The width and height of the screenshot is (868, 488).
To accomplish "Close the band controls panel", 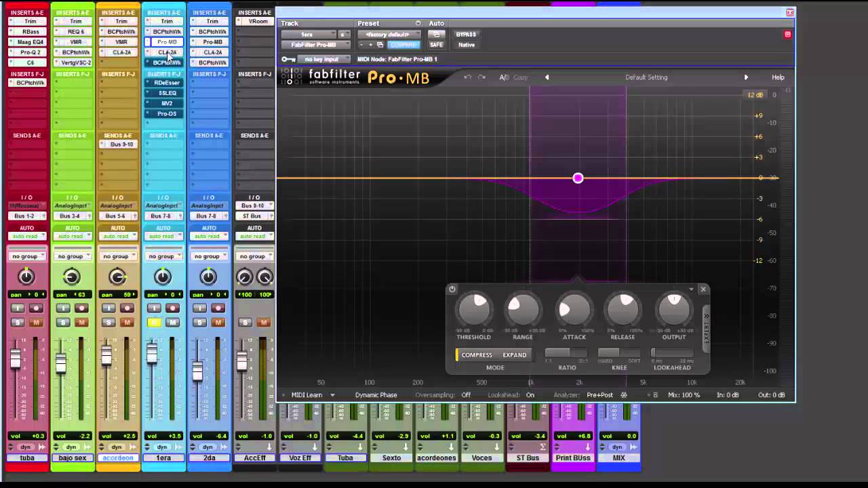I will tap(703, 289).
